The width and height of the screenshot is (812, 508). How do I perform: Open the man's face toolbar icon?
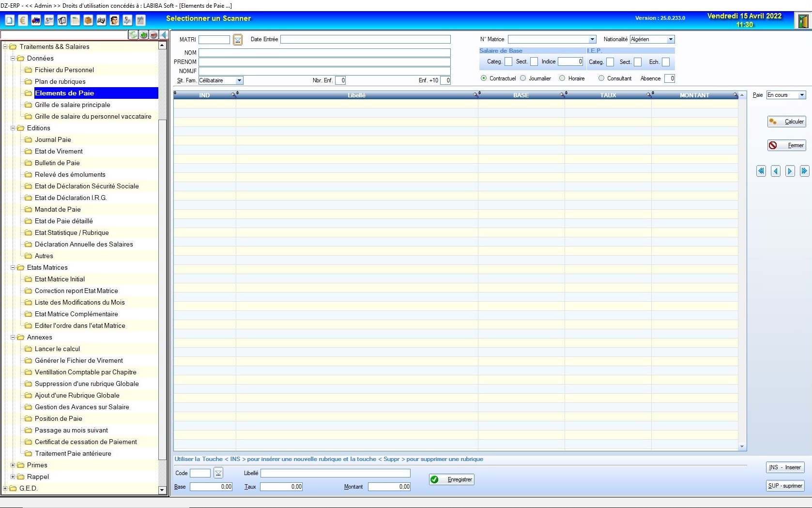(114, 20)
